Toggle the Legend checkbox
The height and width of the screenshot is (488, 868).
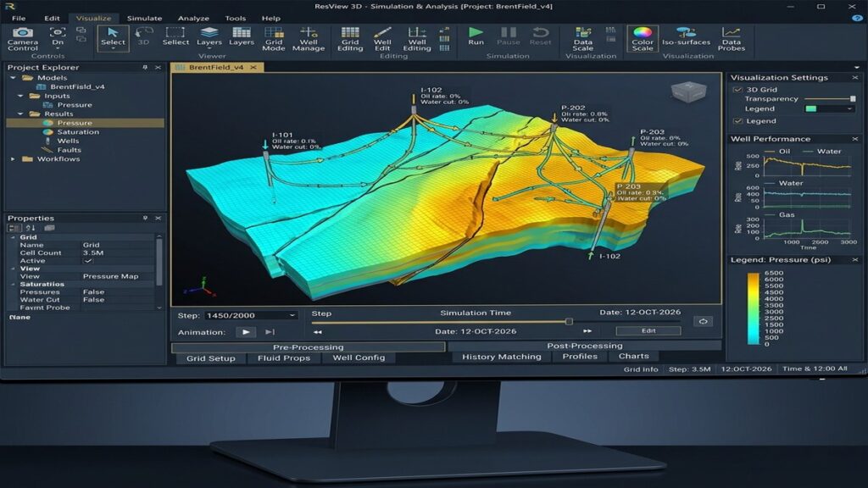(737, 120)
